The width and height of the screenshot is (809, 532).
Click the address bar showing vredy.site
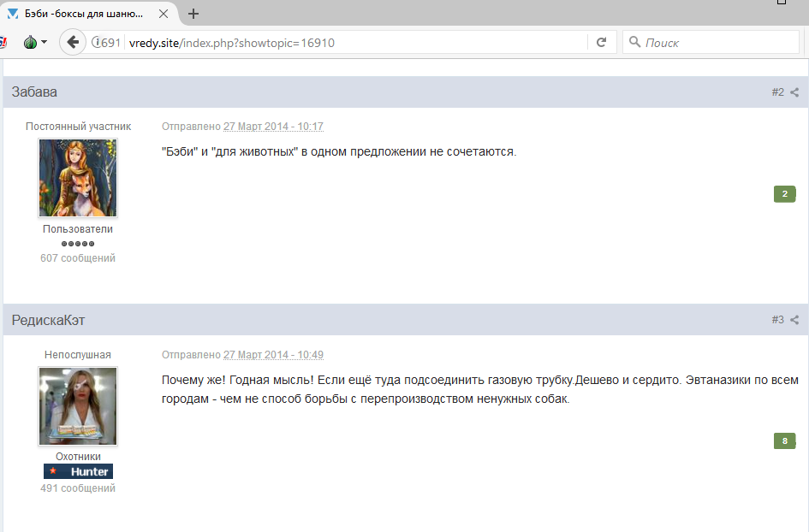pos(355,43)
